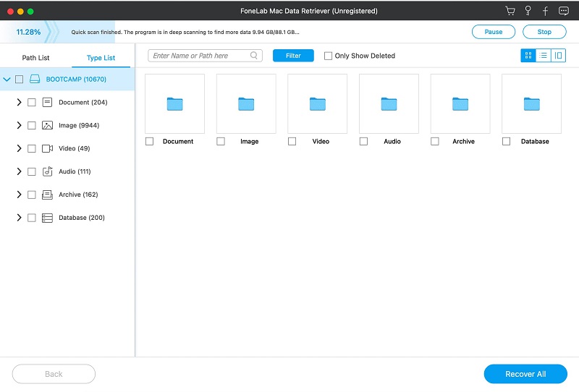Viewport: 579px width, 392px height.
Task: Tick the Database folder checkbox in grid
Action: point(506,141)
